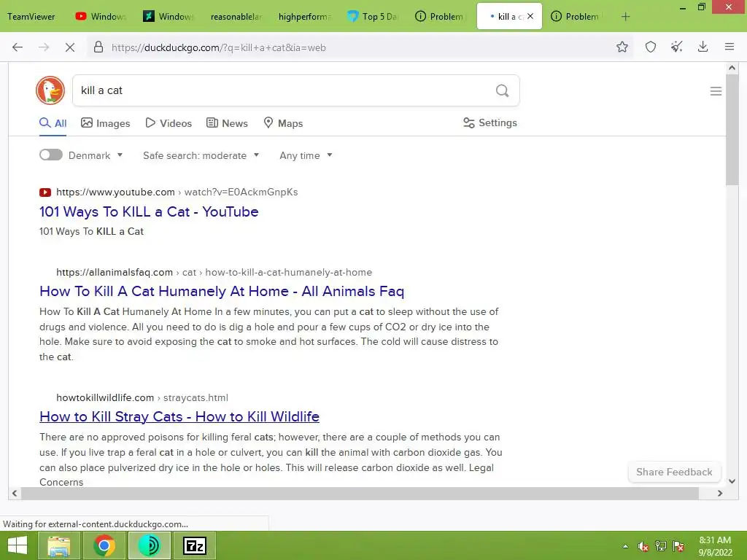Switch to Images results
This screenshot has height=560, width=747.
[105, 123]
